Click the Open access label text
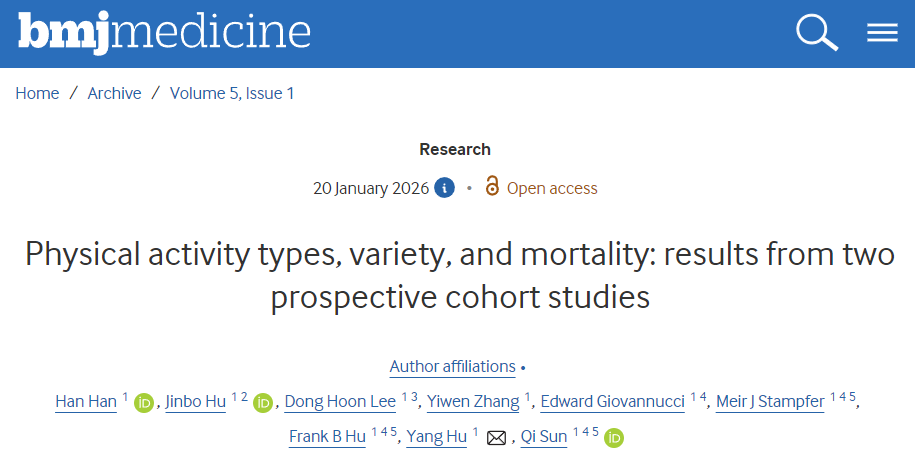Image resolution: width=915 pixels, height=466 pixels. pyautogui.click(x=552, y=188)
